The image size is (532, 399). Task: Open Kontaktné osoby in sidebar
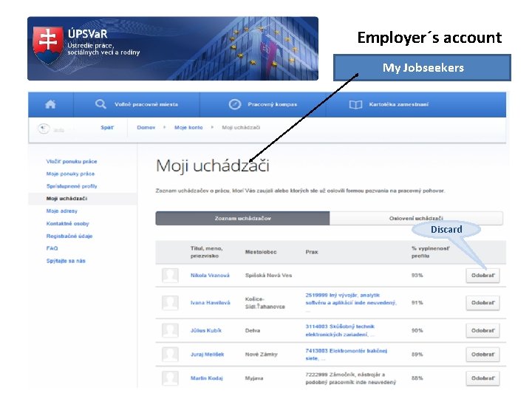[x=67, y=224]
